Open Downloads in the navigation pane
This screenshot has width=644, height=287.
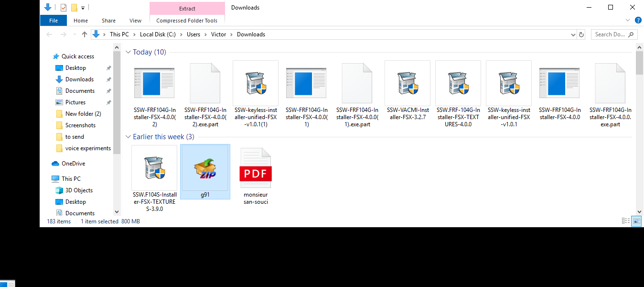coord(79,79)
